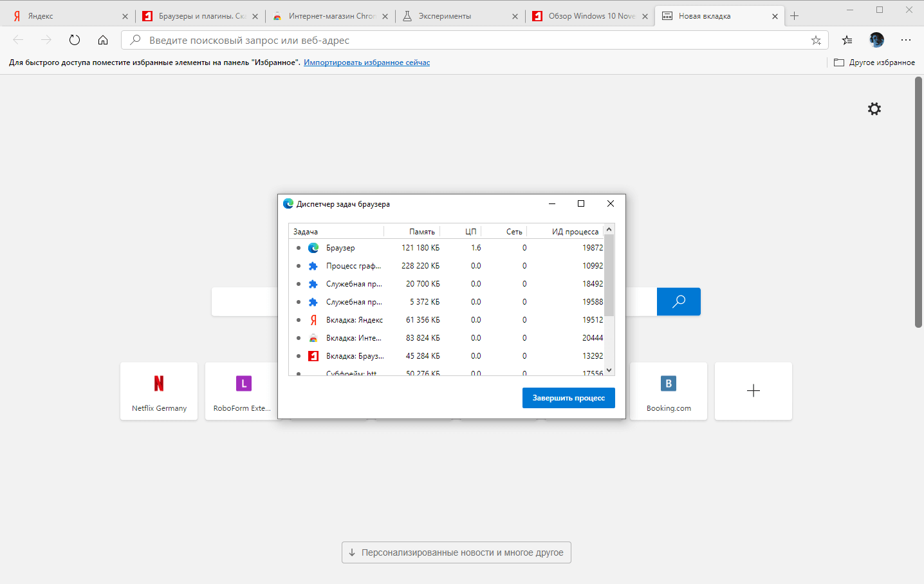This screenshot has height=584, width=924.
Task: Sort tasks by Сеть column header
Action: coord(504,231)
